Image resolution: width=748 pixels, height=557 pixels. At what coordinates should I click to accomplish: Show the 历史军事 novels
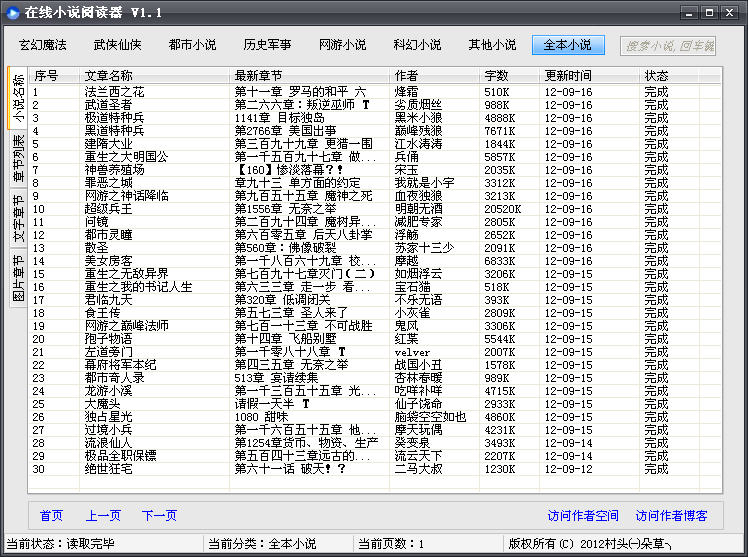point(268,45)
